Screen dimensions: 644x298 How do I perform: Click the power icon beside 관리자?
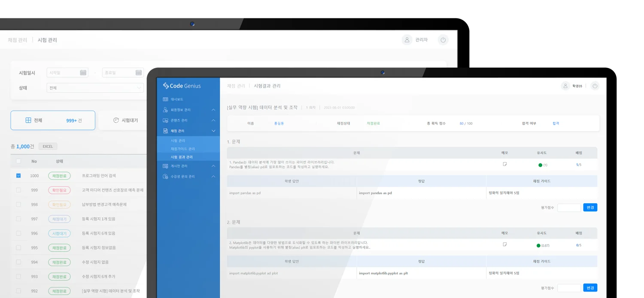(x=443, y=40)
